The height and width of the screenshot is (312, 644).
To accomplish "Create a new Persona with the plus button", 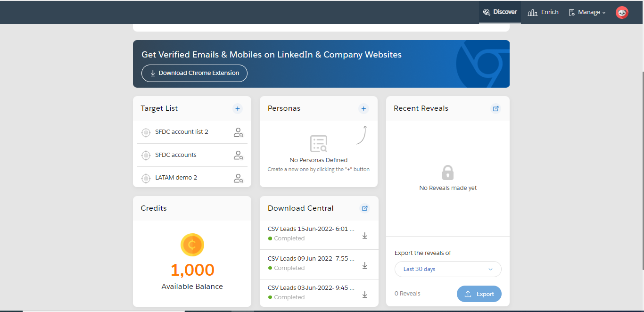I will [x=363, y=108].
